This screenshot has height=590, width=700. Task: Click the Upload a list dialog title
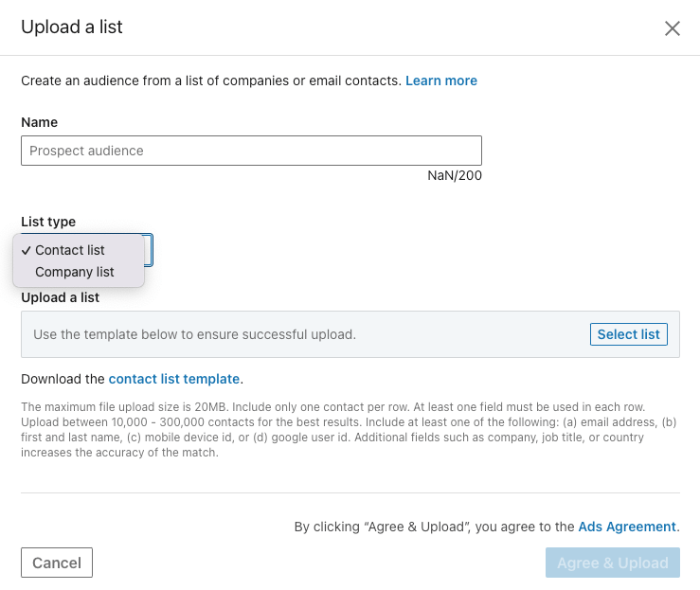[x=72, y=27]
